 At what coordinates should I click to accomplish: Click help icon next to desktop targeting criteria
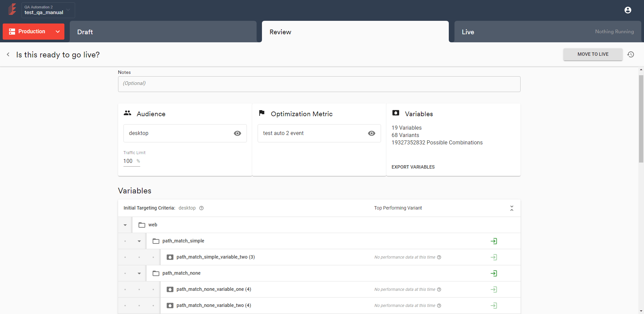coord(201,208)
